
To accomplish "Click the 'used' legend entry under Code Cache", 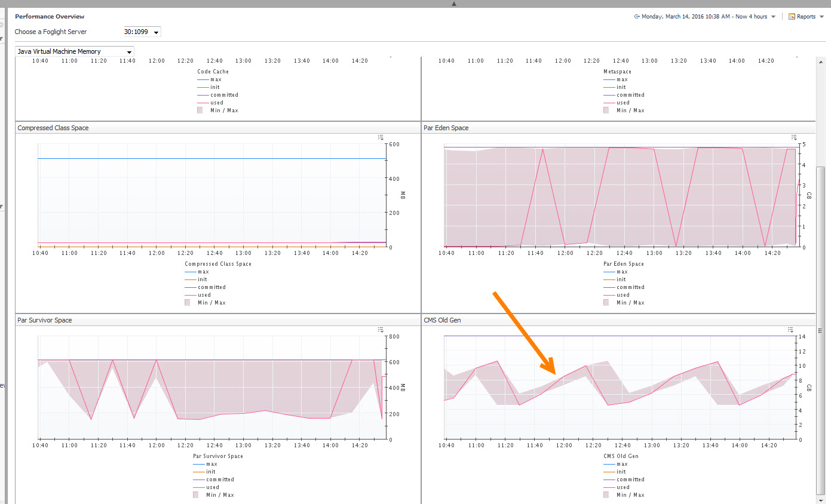I will (210, 103).
